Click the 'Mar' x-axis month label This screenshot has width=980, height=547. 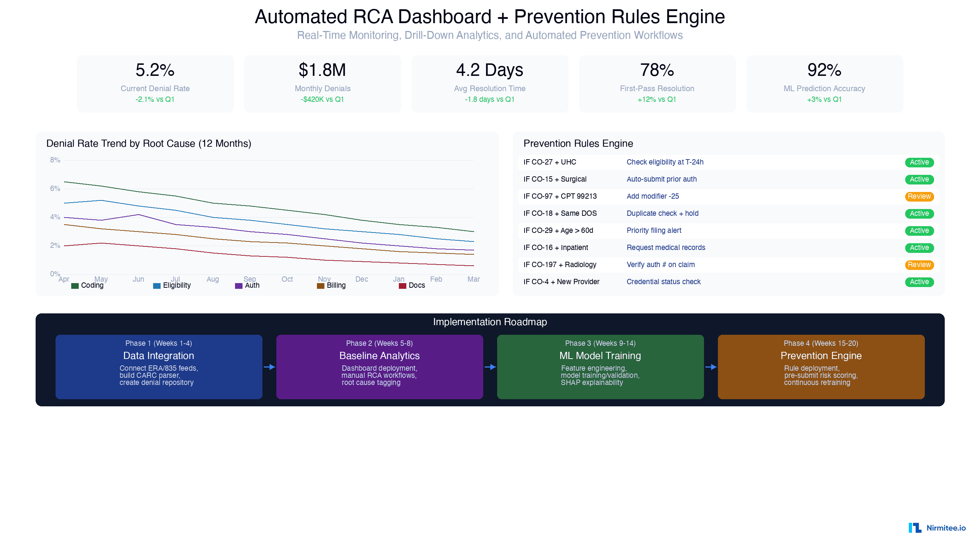pyautogui.click(x=474, y=279)
